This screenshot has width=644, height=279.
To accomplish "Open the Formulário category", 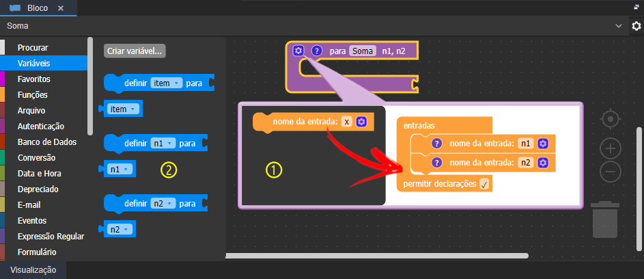I will 44,252.
